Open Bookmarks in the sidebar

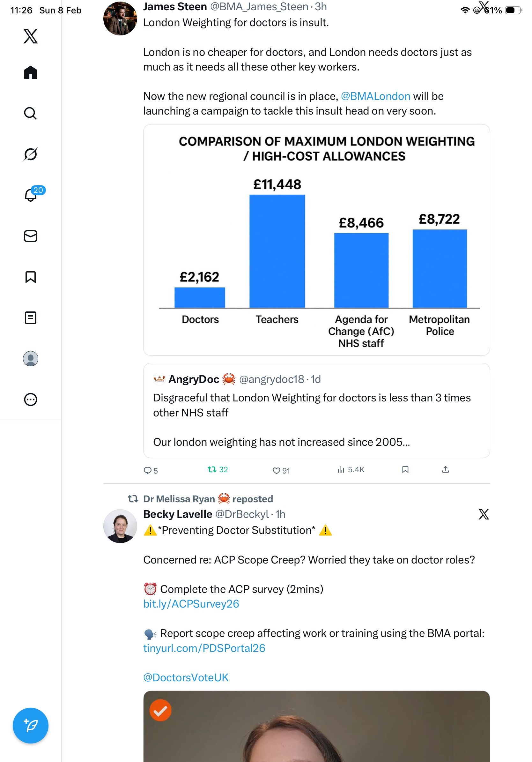pos(31,277)
